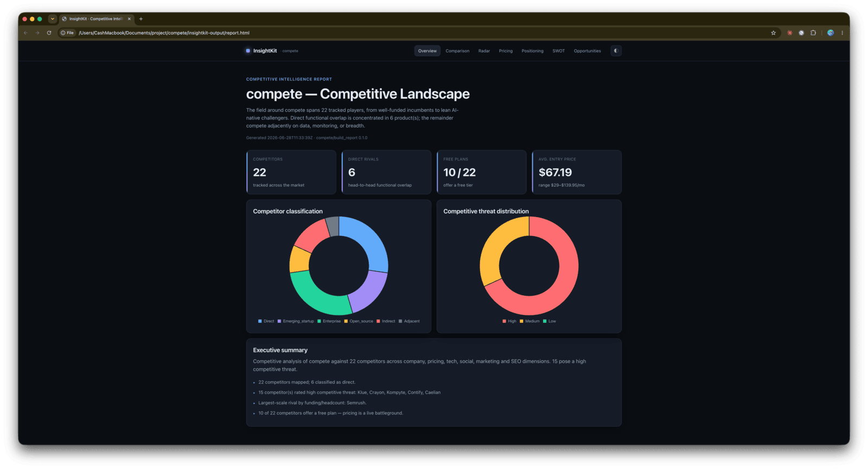
Task: Open the Radar section
Action: click(x=484, y=51)
